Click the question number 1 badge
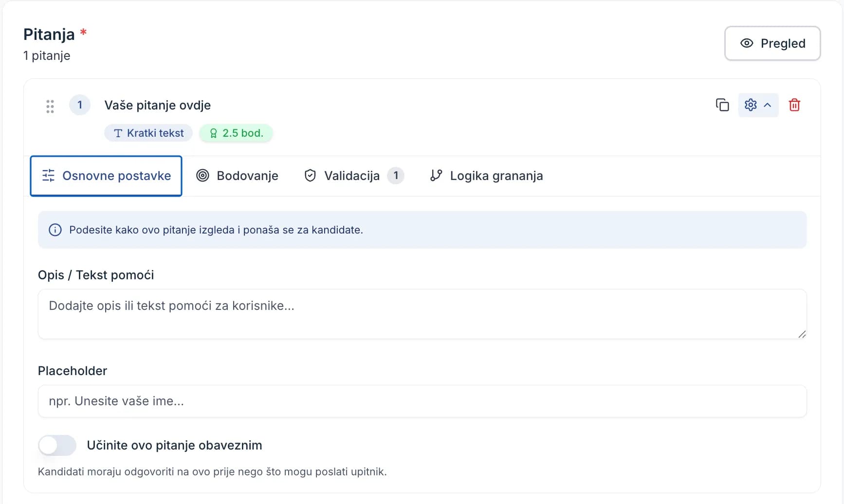Image resolution: width=844 pixels, height=504 pixels. point(80,105)
